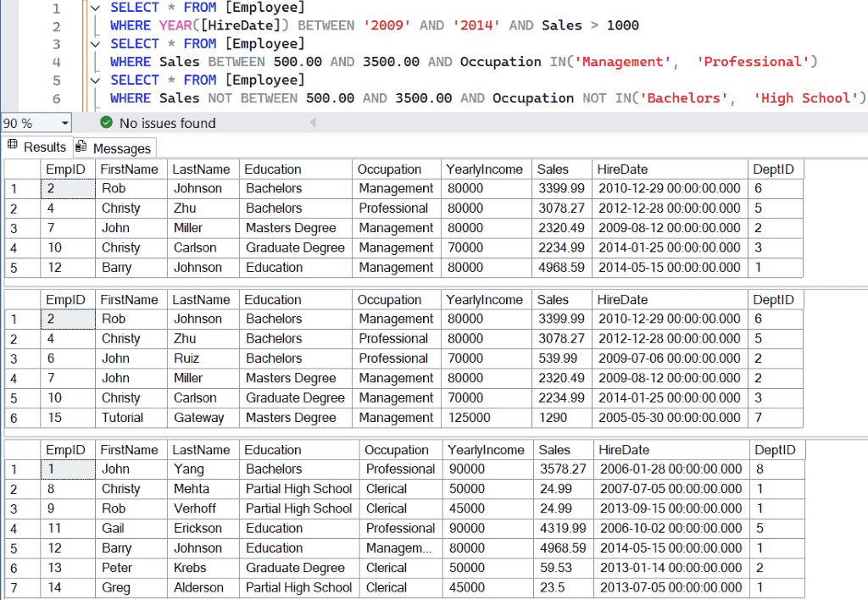
Task: Click select-all corner box of second results grid
Action: pyautogui.click(x=23, y=299)
